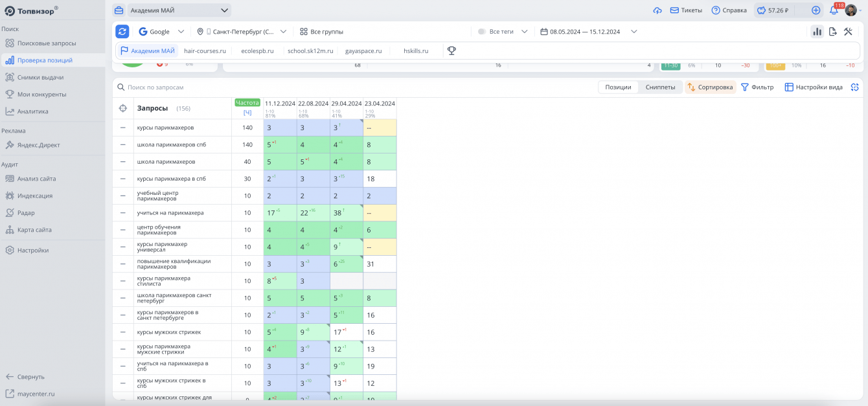This screenshot has height=406, width=868.
Task: Click the export report icon
Action: (833, 31)
